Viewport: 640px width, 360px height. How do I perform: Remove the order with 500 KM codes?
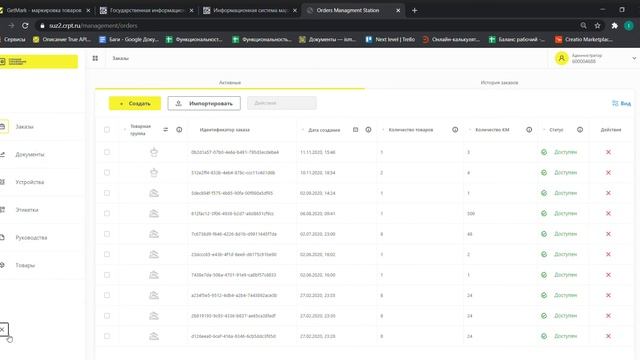(x=608, y=213)
